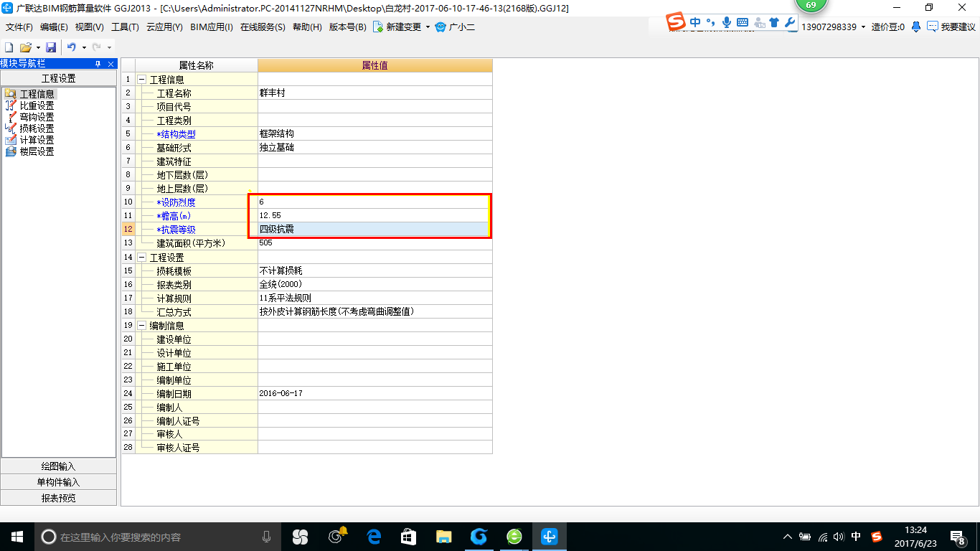Switch to the 绘图输入 module

58,466
